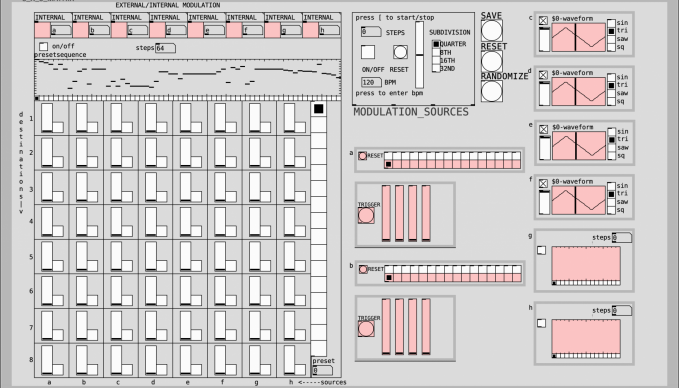Click the round RESET bang above RANDOMIZE
The width and height of the screenshot is (679, 388).
[492, 61]
